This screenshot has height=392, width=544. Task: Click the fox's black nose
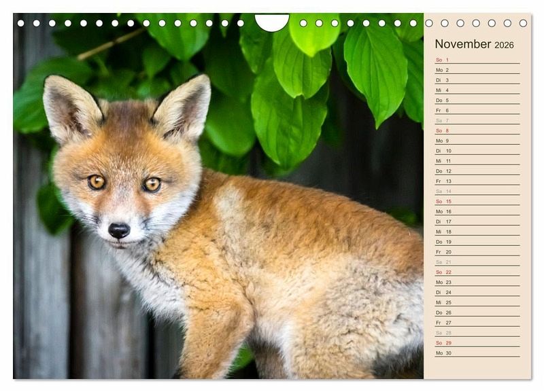coord(118,230)
